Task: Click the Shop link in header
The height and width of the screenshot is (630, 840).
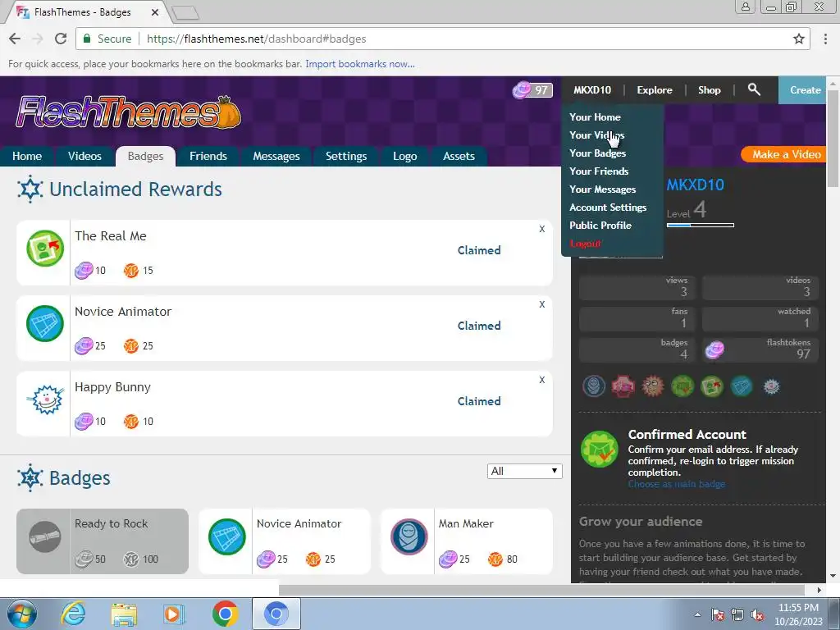Action: [x=709, y=90]
